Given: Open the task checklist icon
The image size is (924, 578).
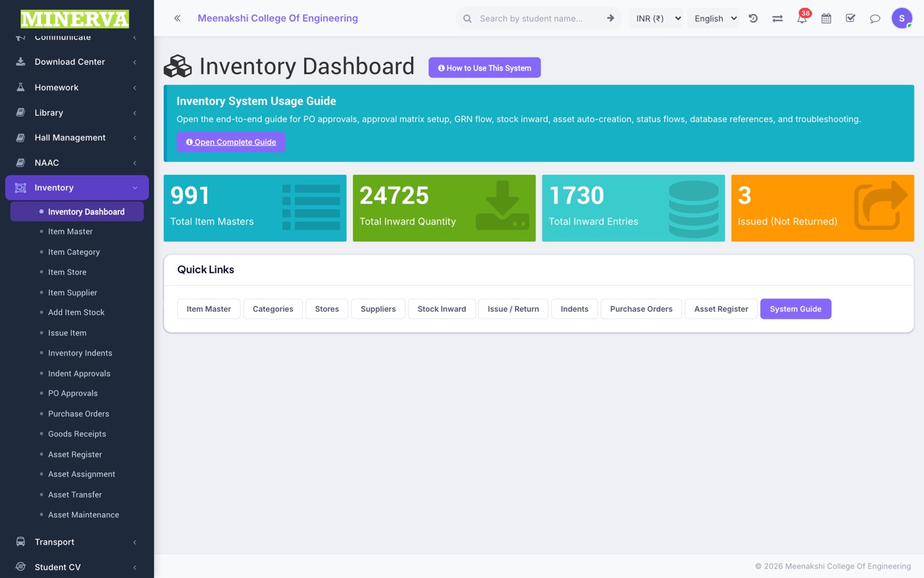Looking at the screenshot, I should [851, 18].
